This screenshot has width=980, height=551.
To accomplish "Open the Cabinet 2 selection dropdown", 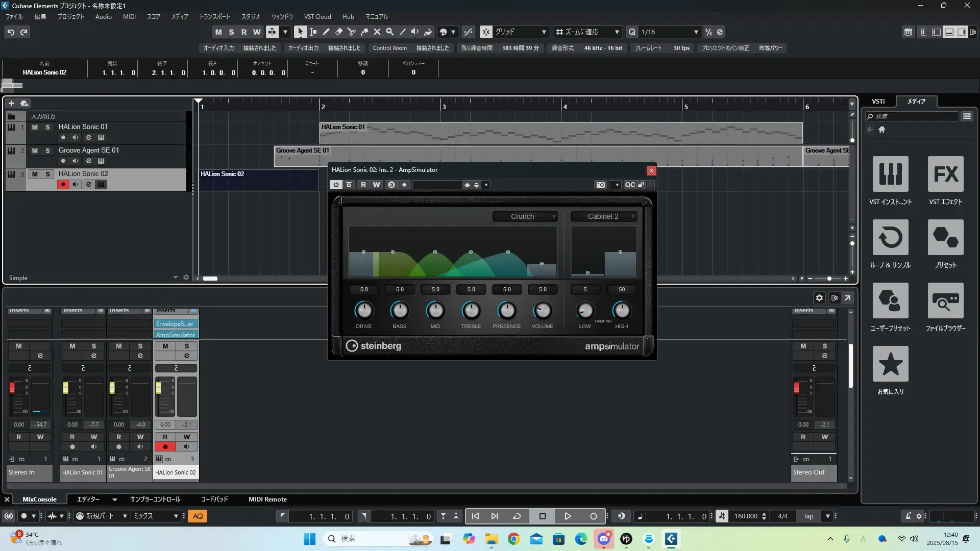I will (x=604, y=216).
